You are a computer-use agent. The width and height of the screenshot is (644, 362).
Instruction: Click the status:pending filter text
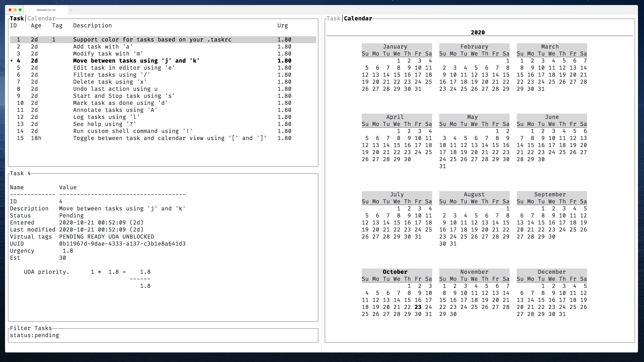[34, 335]
